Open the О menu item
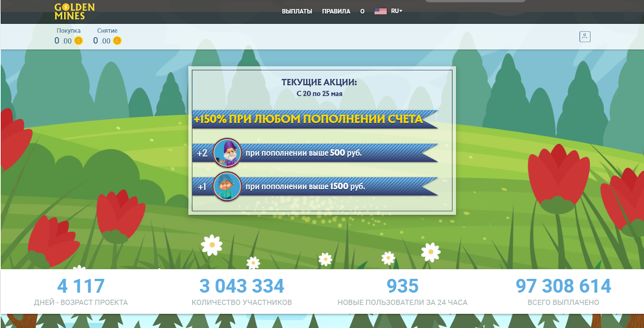The width and height of the screenshot is (644, 328). pos(362,11)
